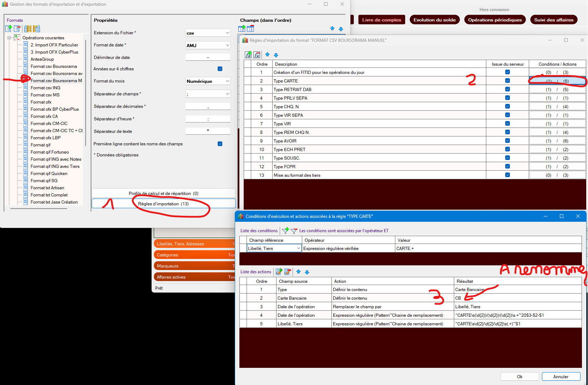The image size is (588, 385).
Task: Select Format csv ING in formats tree
Action: (45, 88)
